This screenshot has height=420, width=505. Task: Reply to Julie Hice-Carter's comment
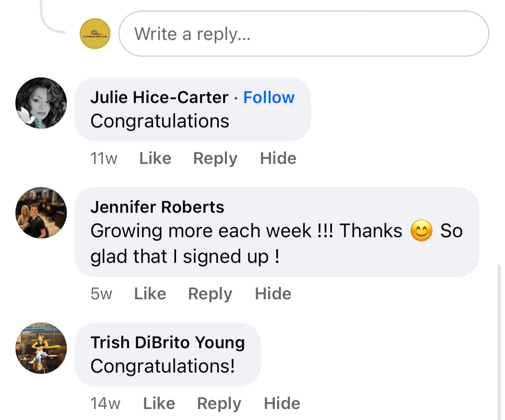[215, 159]
